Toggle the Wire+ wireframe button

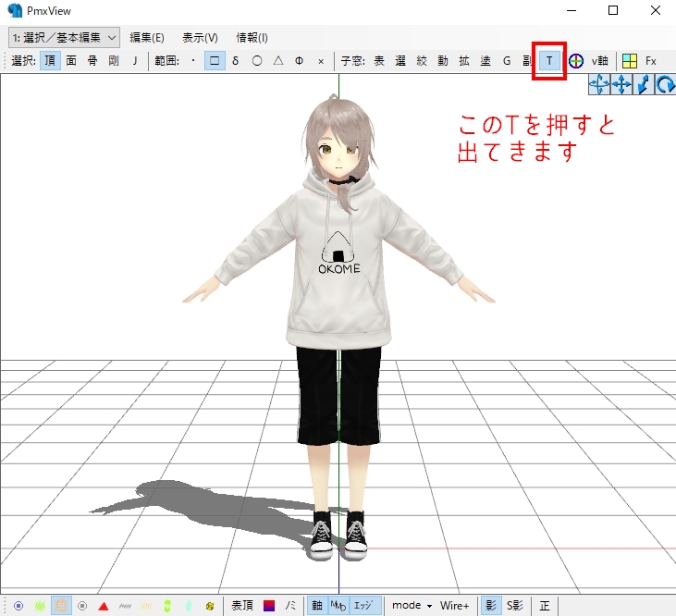pos(454,606)
